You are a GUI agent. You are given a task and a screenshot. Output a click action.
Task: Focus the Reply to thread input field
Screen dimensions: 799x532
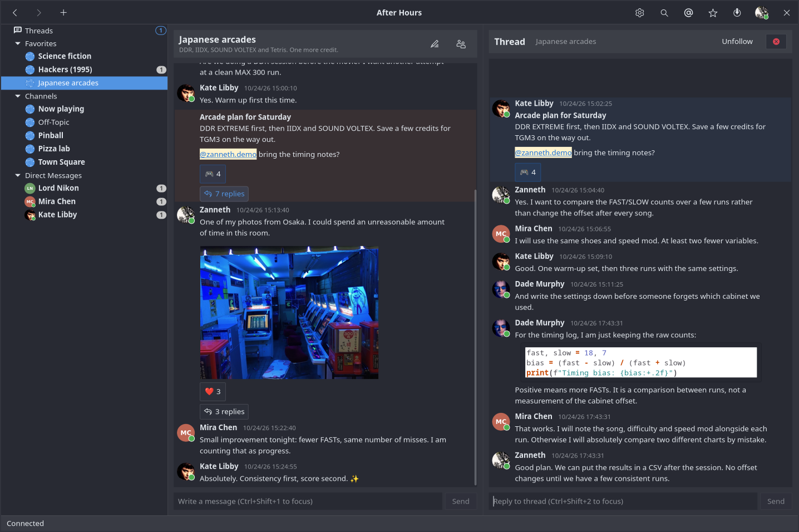(x=623, y=501)
